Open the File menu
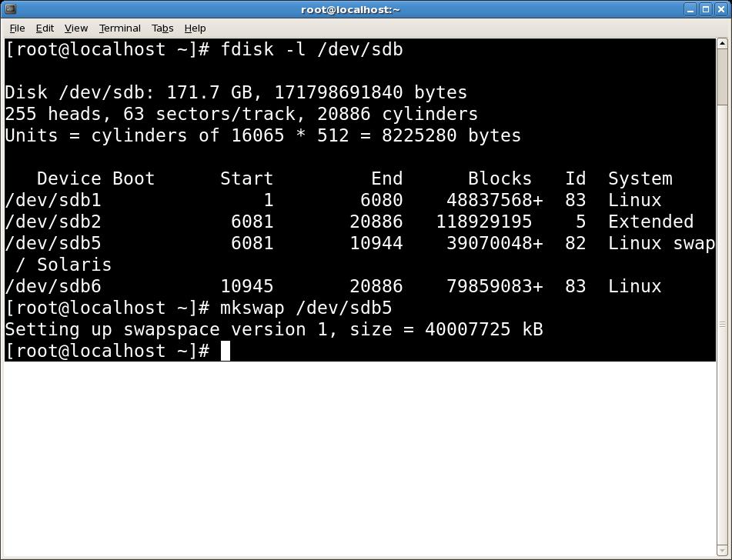This screenshot has height=560, width=732. click(x=17, y=28)
